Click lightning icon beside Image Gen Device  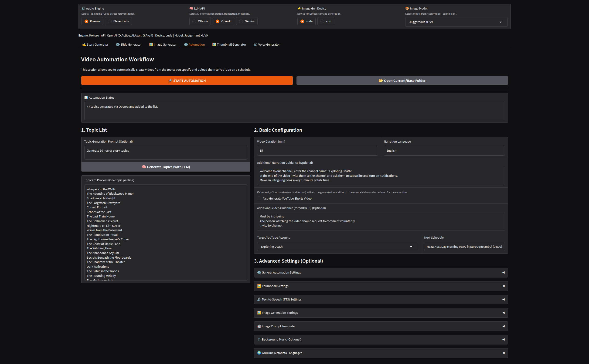coord(299,8)
